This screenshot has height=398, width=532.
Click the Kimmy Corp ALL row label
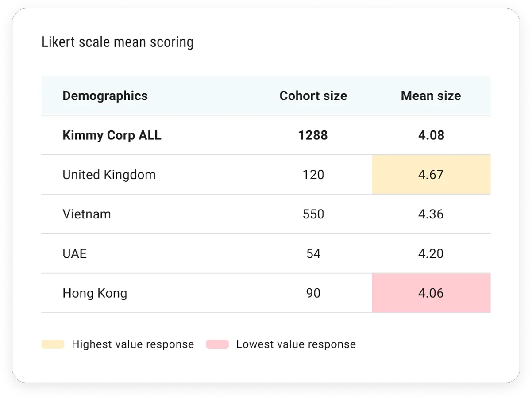point(112,135)
